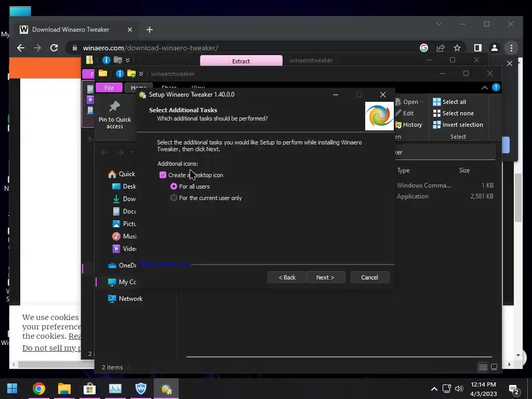The width and height of the screenshot is (532, 399).
Task: Click Edit in Explorer ribbon
Action: (x=405, y=113)
